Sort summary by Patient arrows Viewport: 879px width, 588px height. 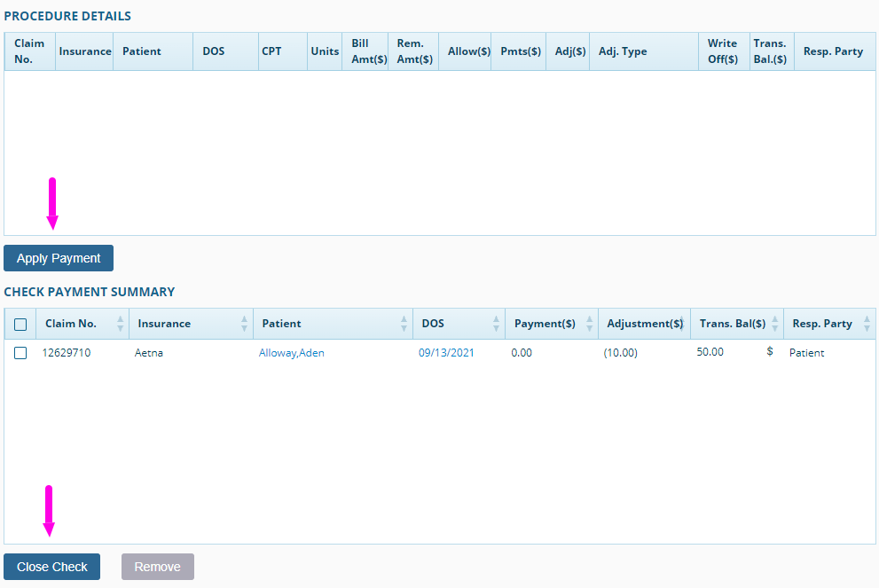(x=404, y=324)
